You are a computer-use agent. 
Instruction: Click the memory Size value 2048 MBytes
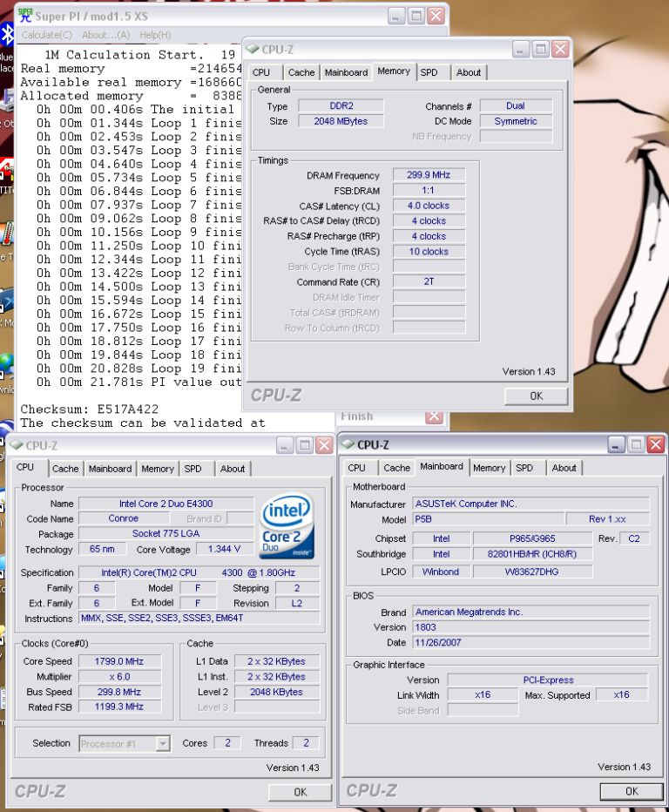click(x=341, y=121)
